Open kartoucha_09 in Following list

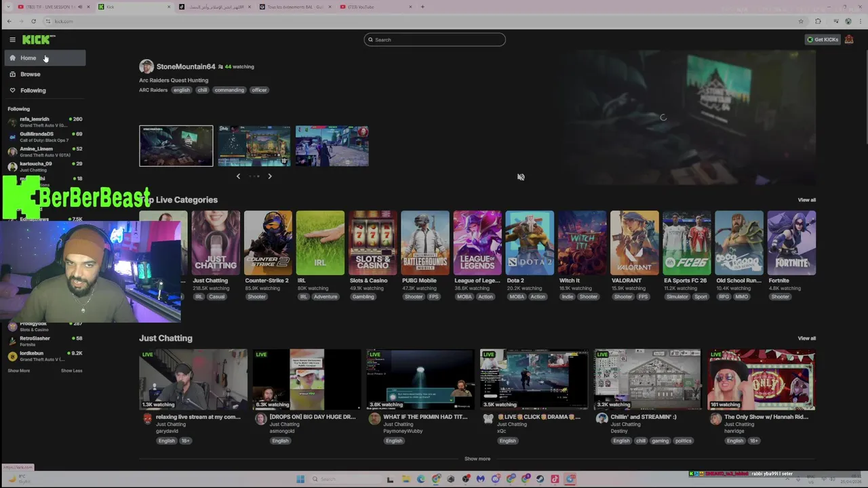coord(45,167)
